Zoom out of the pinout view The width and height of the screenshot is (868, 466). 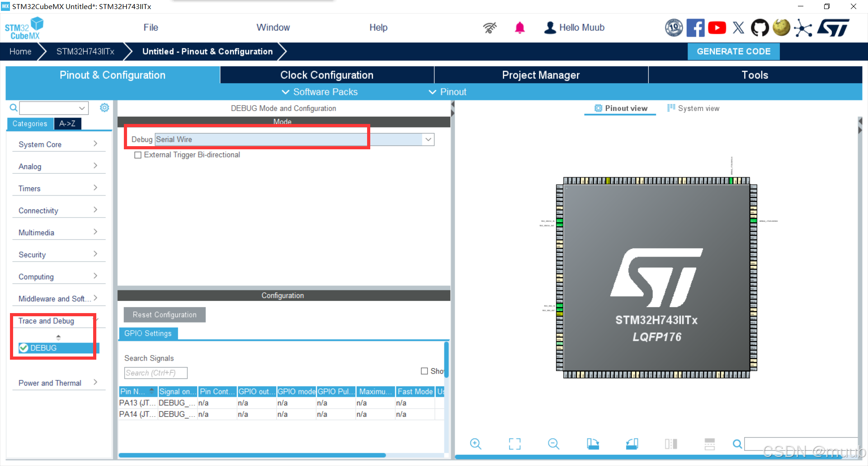553,444
